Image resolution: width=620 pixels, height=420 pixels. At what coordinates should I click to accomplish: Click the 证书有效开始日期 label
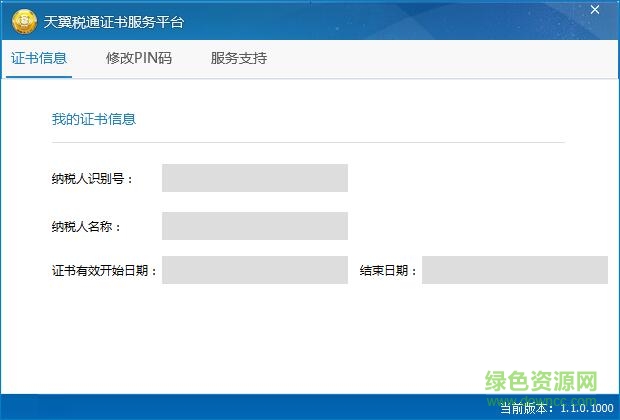(105, 271)
